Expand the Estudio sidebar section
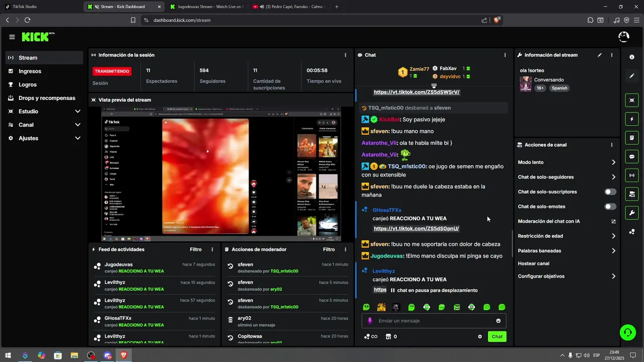Screen dimensions: 644x362 77,111
